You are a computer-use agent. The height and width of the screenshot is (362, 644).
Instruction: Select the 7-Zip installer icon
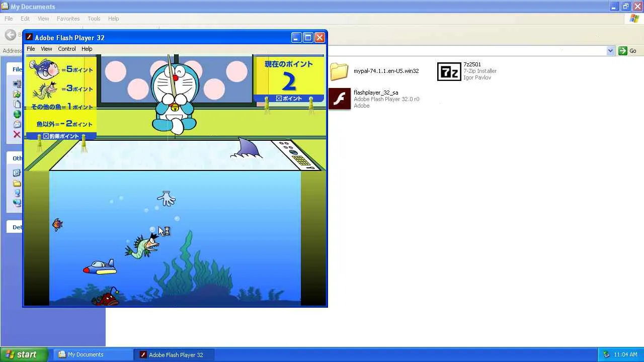pos(449,71)
